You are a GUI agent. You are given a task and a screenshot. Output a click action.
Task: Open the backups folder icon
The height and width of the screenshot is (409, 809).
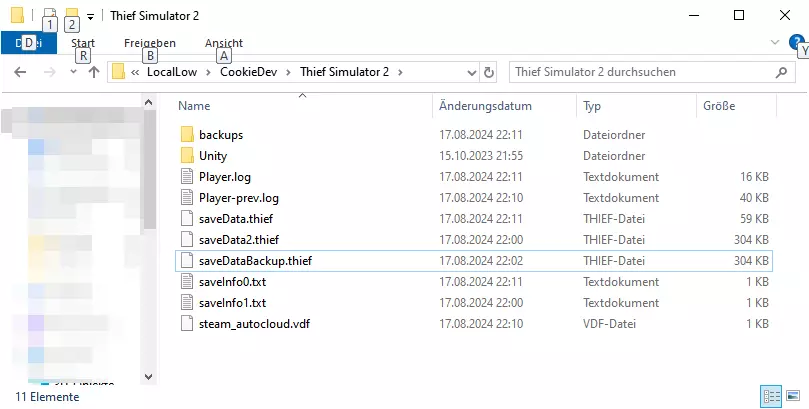pyautogui.click(x=187, y=135)
